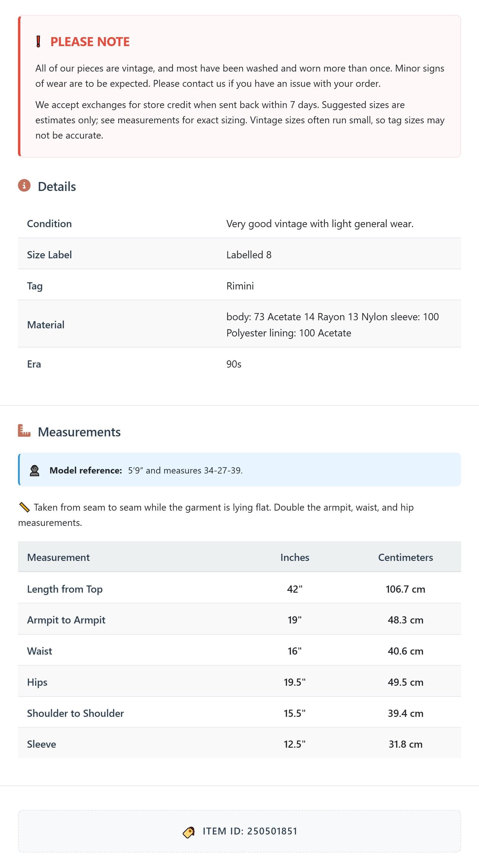Click the 90s era value
Screen dimensions: 479x868
234,364
